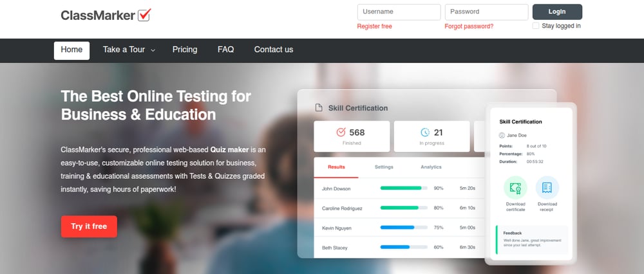Click Caroline Rodriguez's 80% progress bar
644x274 pixels.
click(404, 208)
